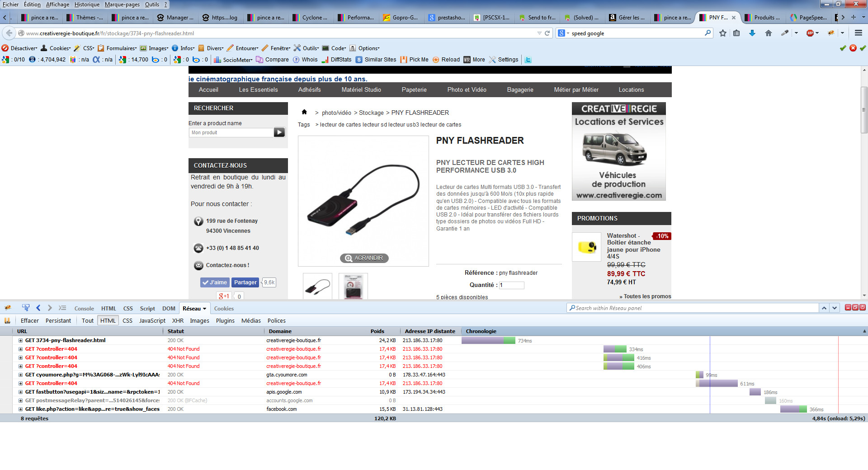Select the CSS filter next to JavaScript
The height and width of the screenshot is (470, 868).
[127, 321]
